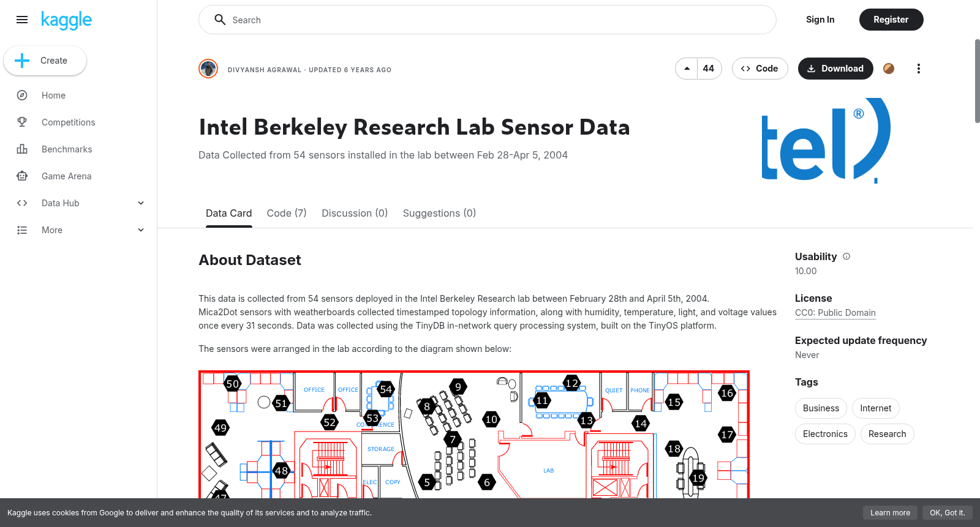This screenshot has width=980, height=527.
Task: Click the upvote arrow icon
Action: coord(687,69)
